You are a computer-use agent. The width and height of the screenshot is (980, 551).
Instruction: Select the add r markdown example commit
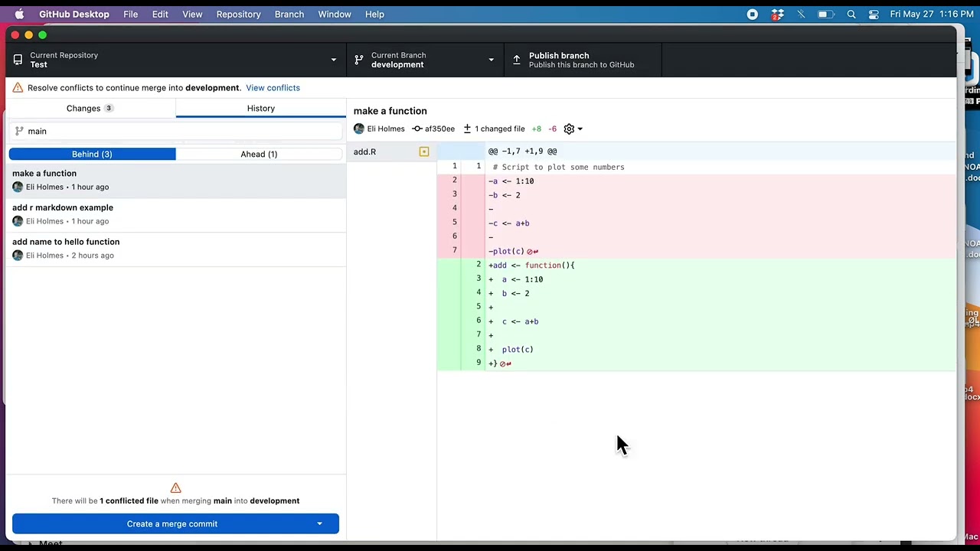click(175, 214)
